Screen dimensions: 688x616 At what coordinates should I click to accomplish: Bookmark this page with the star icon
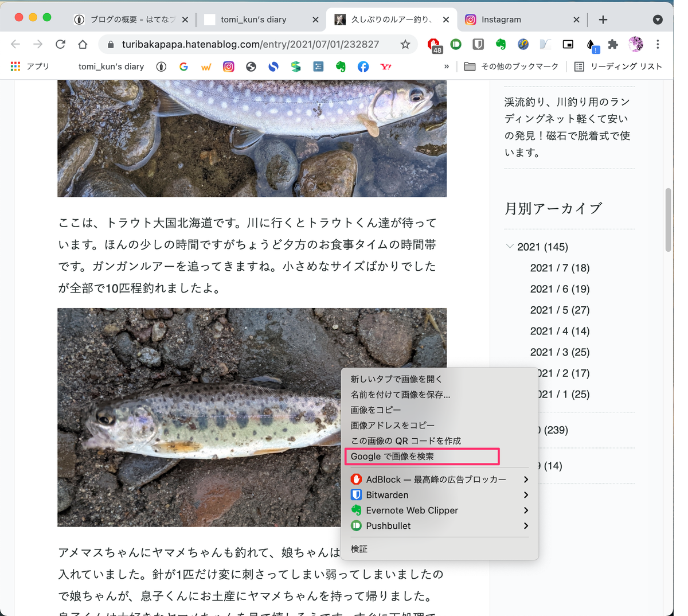[x=405, y=44]
